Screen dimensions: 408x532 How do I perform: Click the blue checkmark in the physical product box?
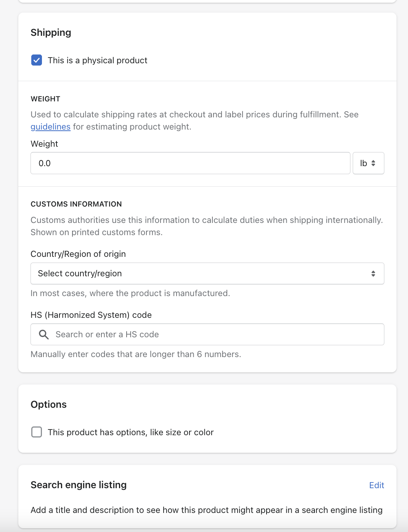(x=37, y=60)
